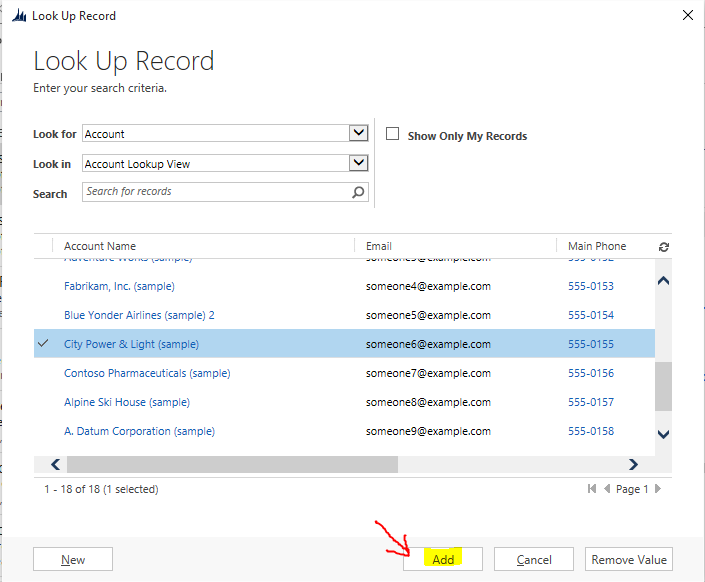
Task: Select someone9@example.com email cell
Action: tap(428, 431)
